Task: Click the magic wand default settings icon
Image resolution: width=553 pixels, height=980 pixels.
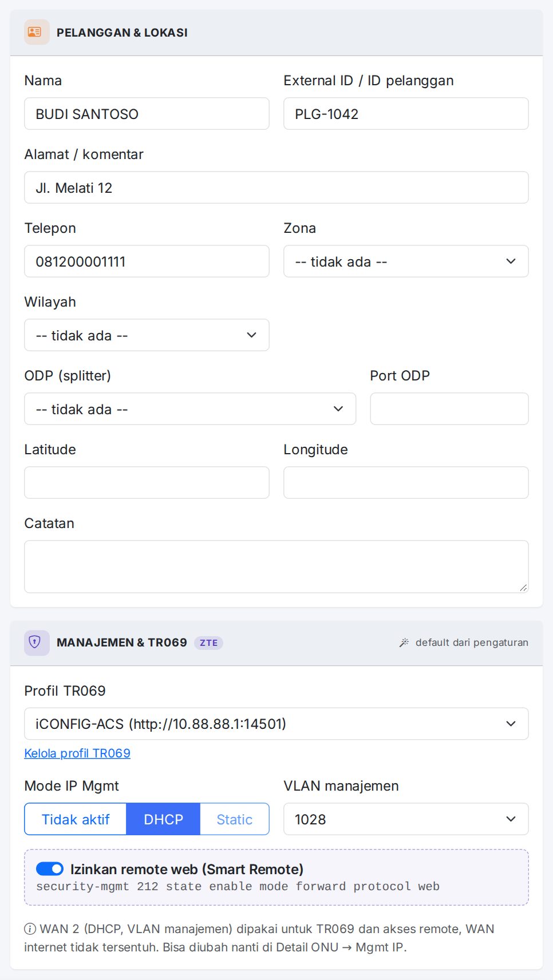Action: click(x=404, y=642)
